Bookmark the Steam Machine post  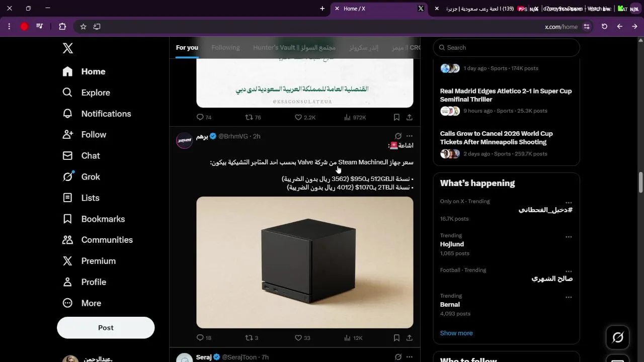pyautogui.click(x=396, y=338)
